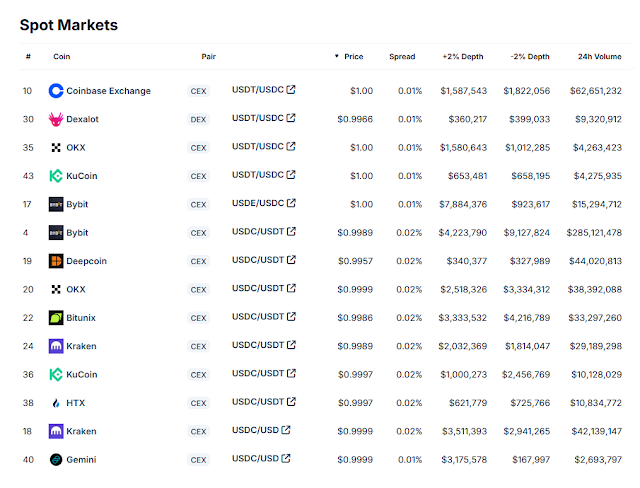
Task: Select the price $0.9957 for Deepcoin
Action: (x=356, y=261)
